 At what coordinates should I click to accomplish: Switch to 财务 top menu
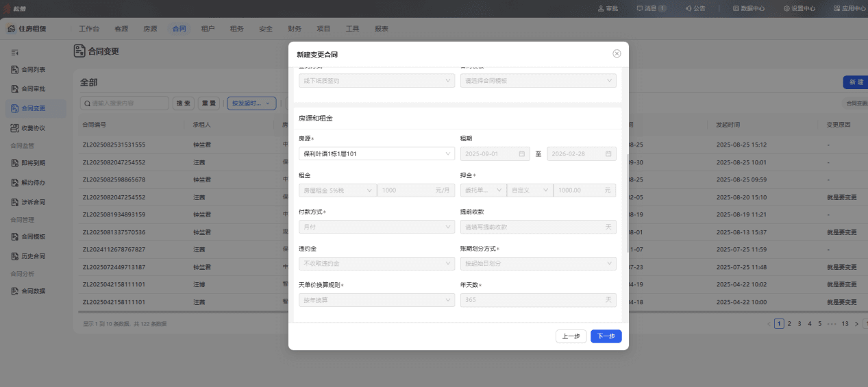coord(295,29)
